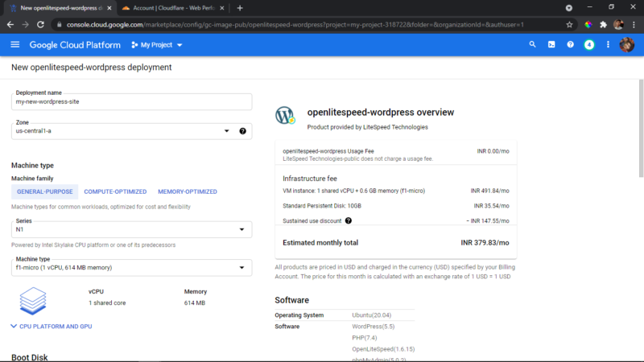
Task: Activate Cloud Shell terminal icon
Action: click(551, 44)
